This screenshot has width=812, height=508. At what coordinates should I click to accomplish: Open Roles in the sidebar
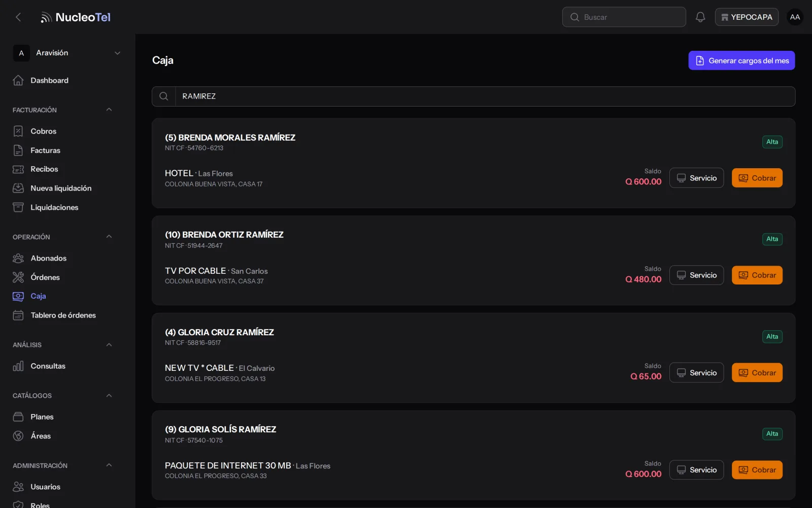(x=40, y=505)
